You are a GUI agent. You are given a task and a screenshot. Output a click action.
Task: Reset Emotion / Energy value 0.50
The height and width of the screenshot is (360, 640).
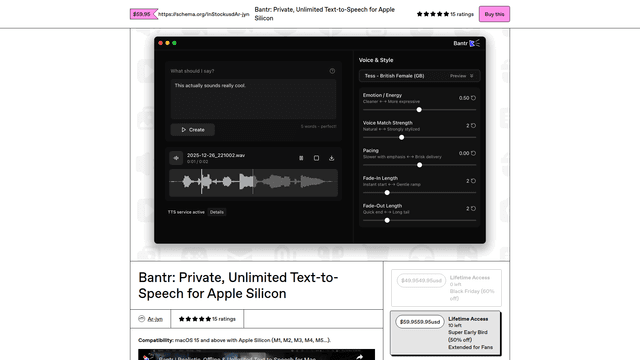tap(473, 98)
